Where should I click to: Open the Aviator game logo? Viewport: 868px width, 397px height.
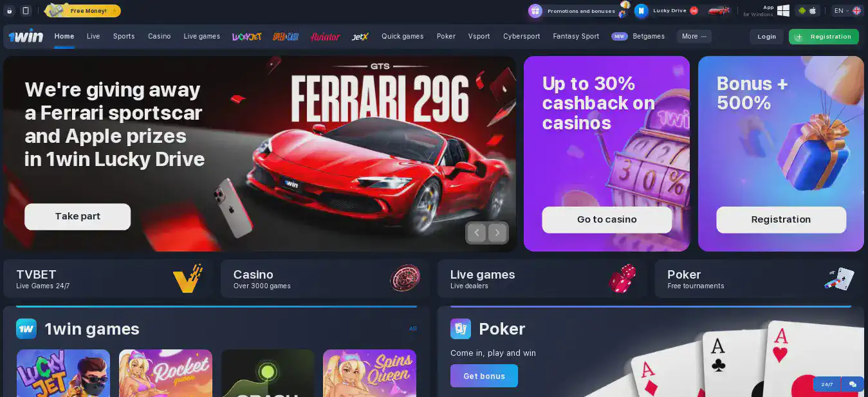click(x=325, y=37)
